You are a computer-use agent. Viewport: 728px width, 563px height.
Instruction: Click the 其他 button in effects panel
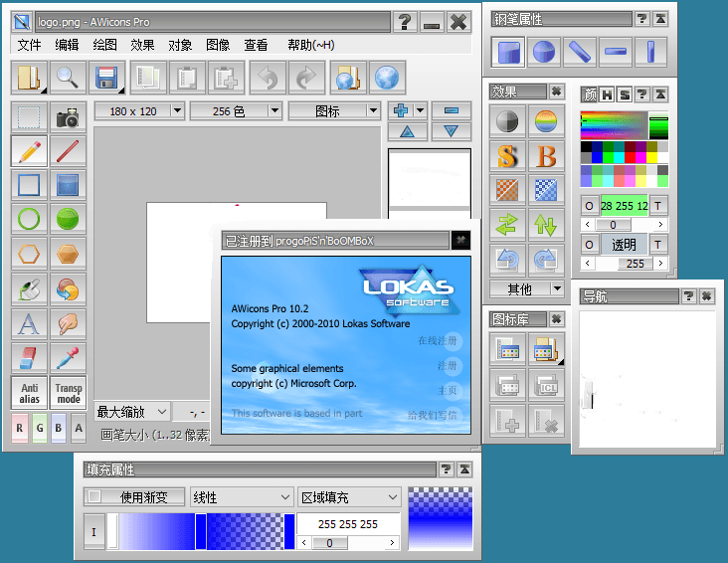pyautogui.click(x=527, y=289)
